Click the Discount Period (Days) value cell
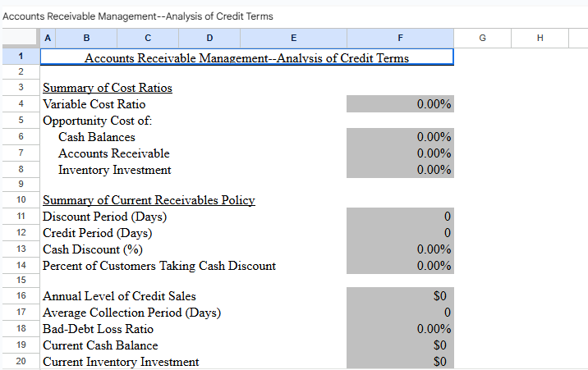 click(400, 217)
